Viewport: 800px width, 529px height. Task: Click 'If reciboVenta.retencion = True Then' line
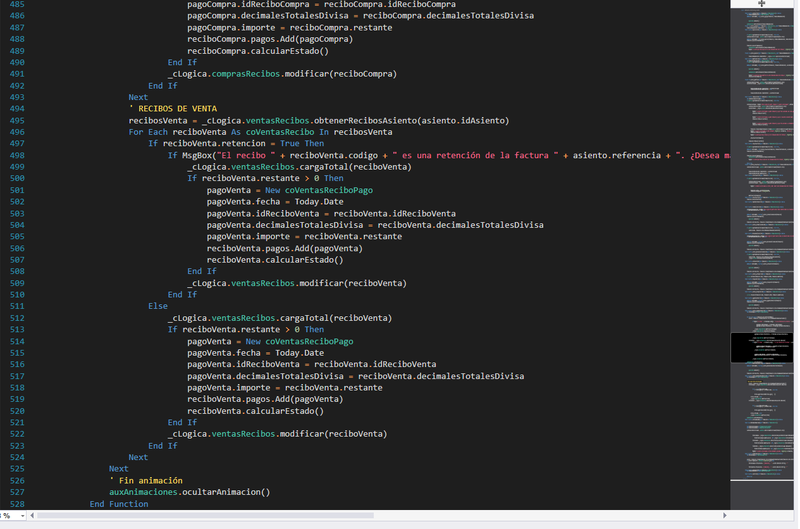[x=236, y=144]
